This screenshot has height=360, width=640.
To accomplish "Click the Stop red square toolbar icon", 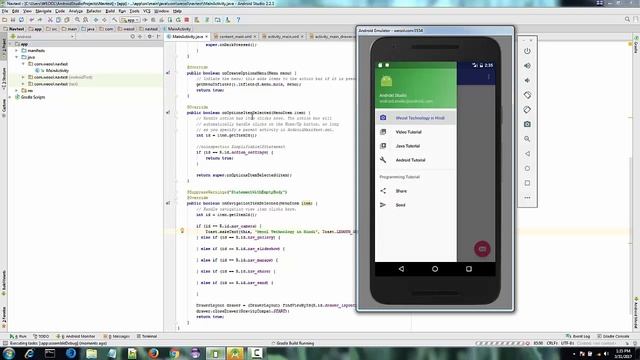I will pyautogui.click(x=187, y=20).
